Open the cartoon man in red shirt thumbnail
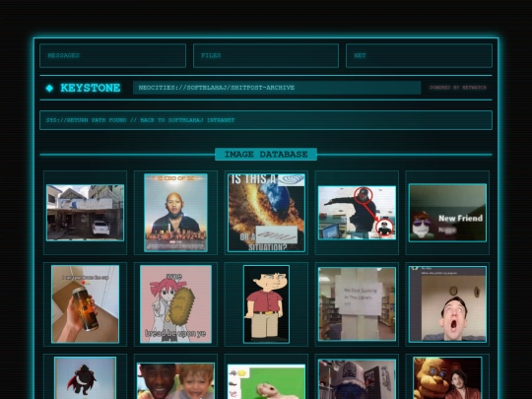 coord(266,304)
